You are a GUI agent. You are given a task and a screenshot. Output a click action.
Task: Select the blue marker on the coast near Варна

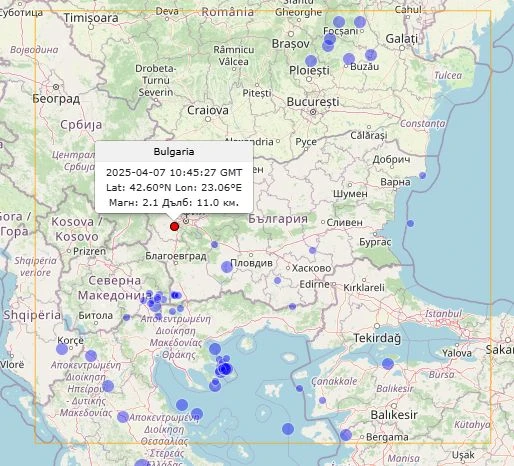click(x=422, y=175)
